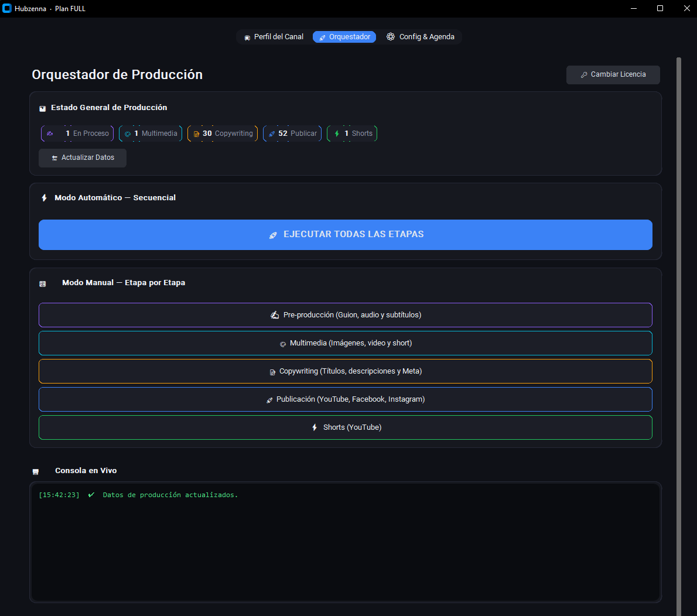Click the Actualizar Datos button
This screenshot has width=697, height=616.
click(x=83, y=158)
